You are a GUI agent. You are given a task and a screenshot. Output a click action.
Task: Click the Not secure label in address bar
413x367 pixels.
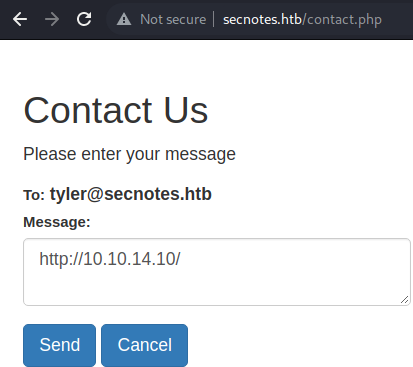pos(173,19)
